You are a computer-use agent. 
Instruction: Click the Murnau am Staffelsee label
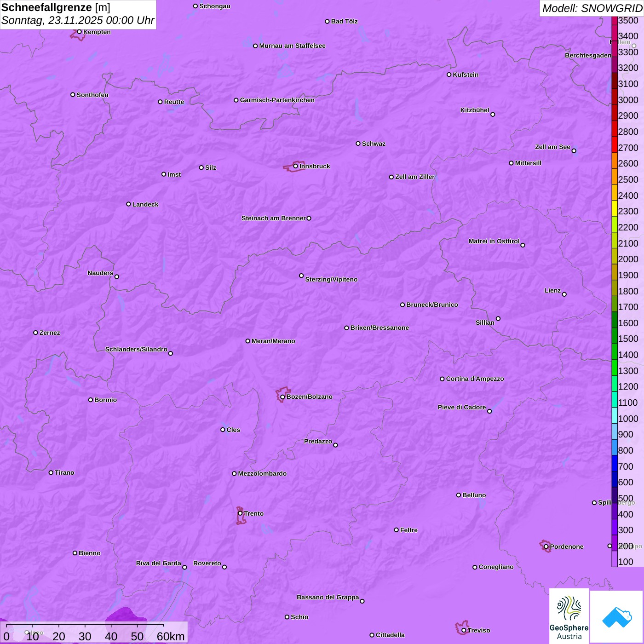click(292, 46)
